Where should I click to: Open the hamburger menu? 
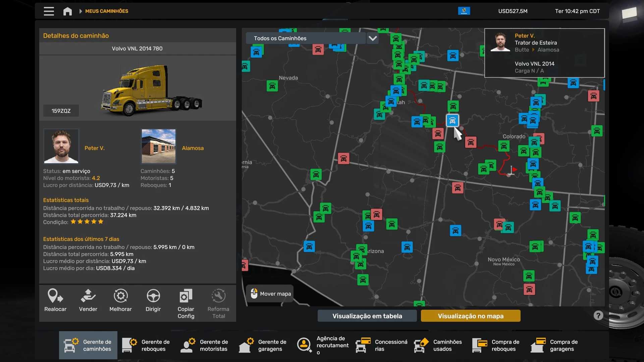pyautogui.click(x=49, y=11)
